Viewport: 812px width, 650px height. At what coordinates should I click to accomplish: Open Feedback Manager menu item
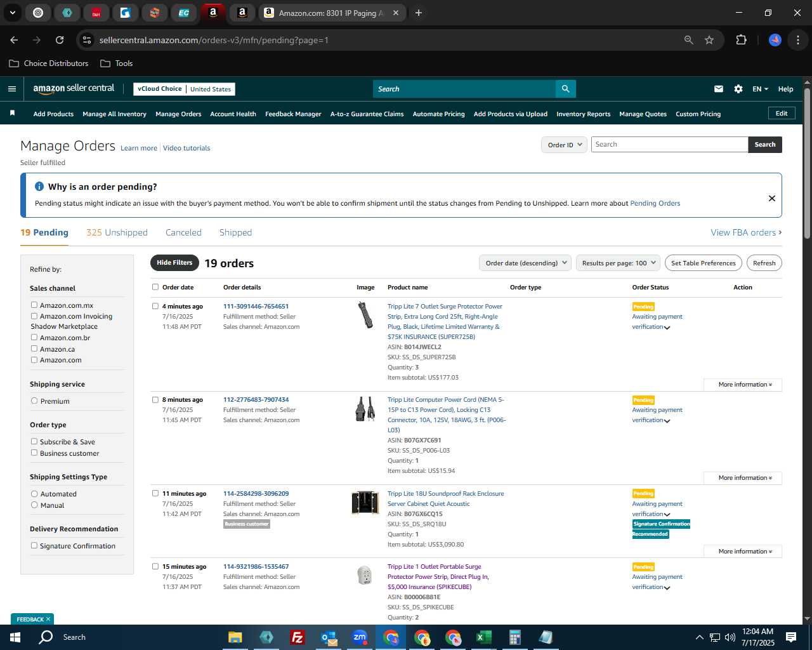point(293,114)
